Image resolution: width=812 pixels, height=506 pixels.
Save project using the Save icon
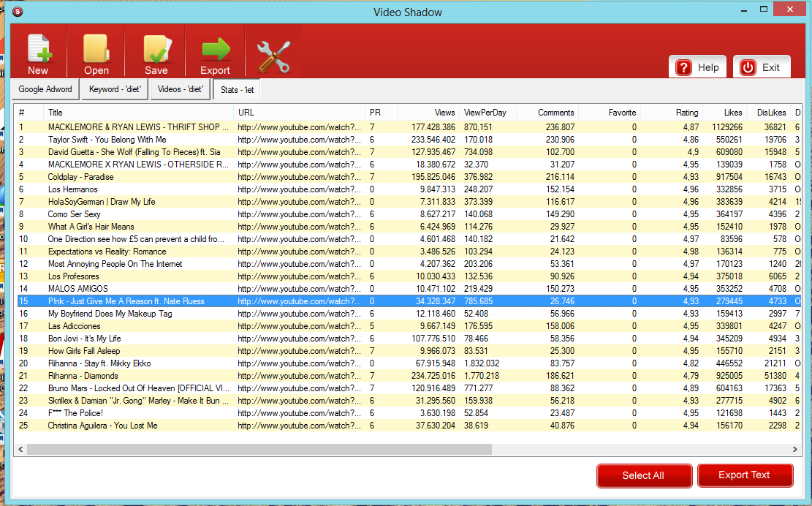156,54
